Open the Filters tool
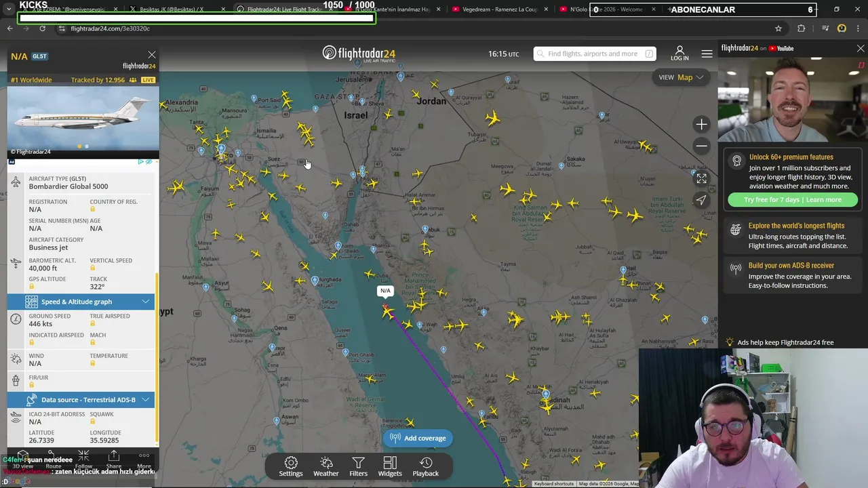 point(358,466)
